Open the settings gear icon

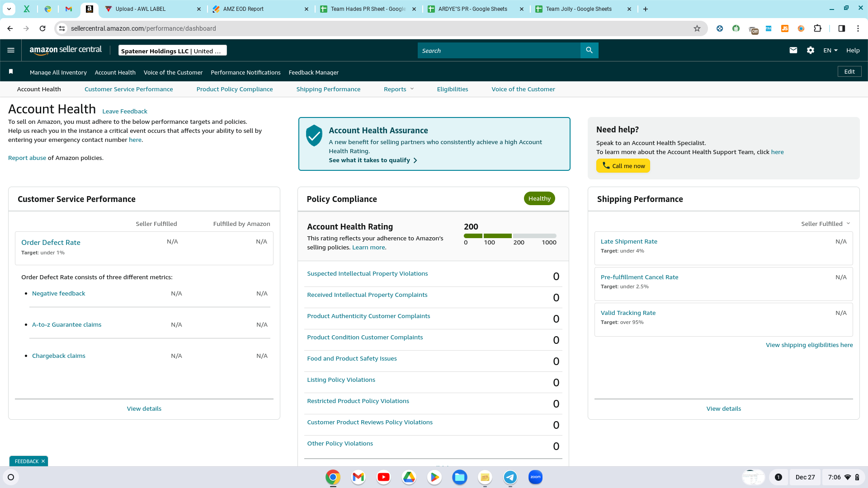(x=811, y=50)
